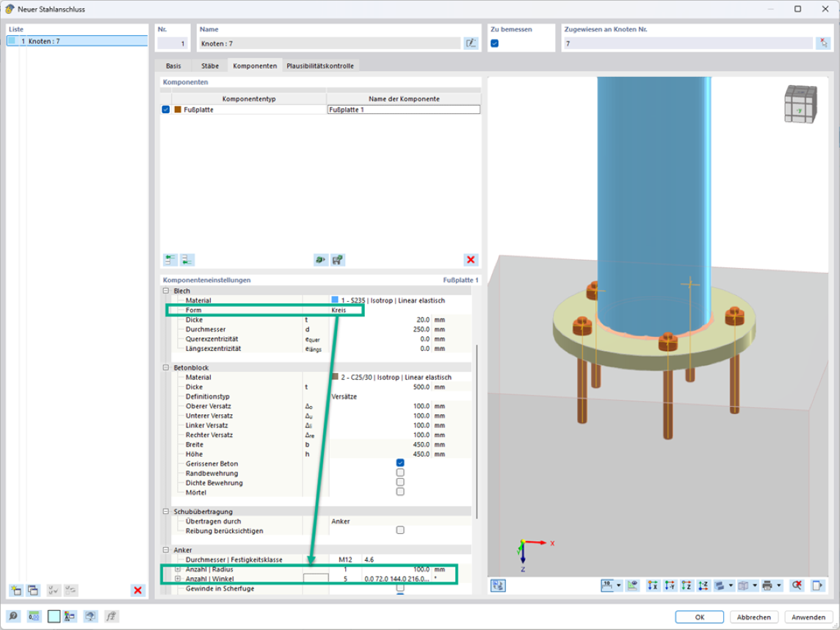Toggle the Gerissener Beton checkbox
Image resolution: width=840 pixels, height=630 pixels.
coord(400,463)
